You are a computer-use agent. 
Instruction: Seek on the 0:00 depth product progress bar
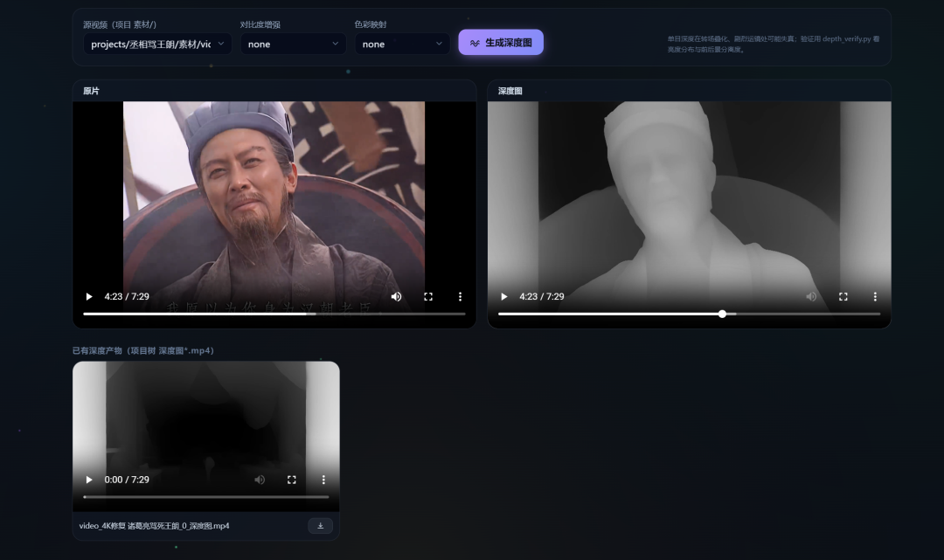[x=206, y=497]
